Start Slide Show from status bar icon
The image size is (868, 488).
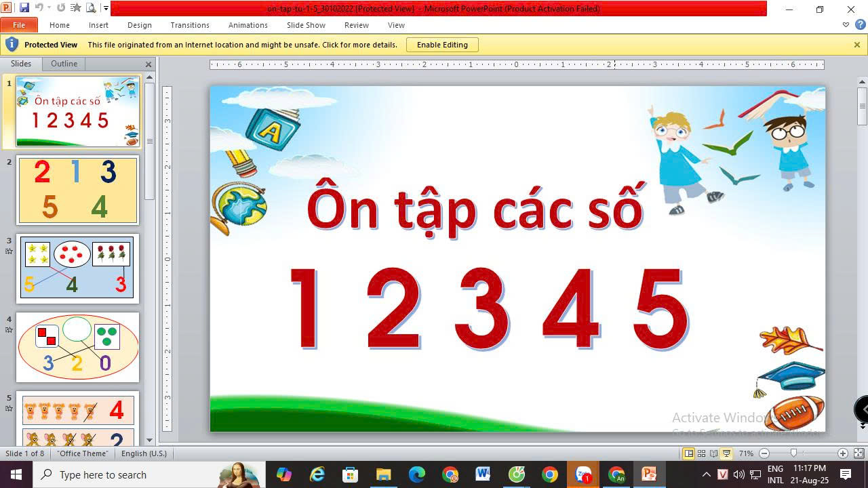point(726,453)
